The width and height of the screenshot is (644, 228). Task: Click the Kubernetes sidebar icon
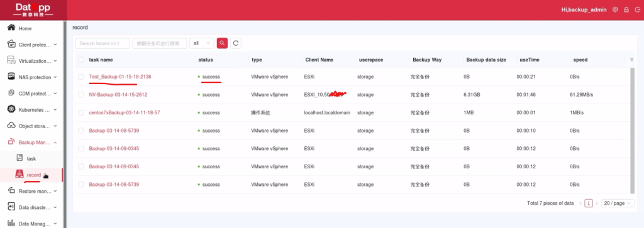tap(11, 109)
